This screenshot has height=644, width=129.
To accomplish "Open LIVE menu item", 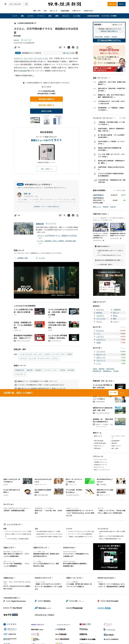I will point(45,11).
